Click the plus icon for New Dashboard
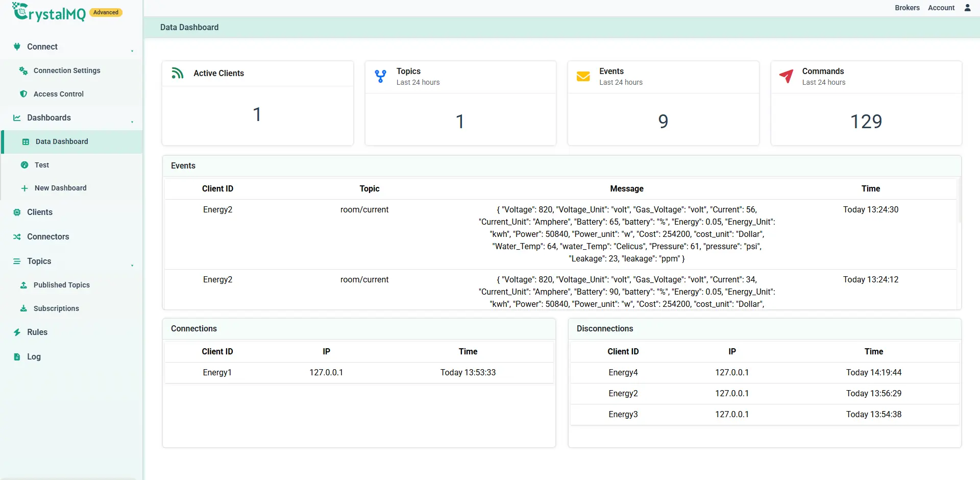This screenshot has width=980, height=480. (x=24, y=188)
